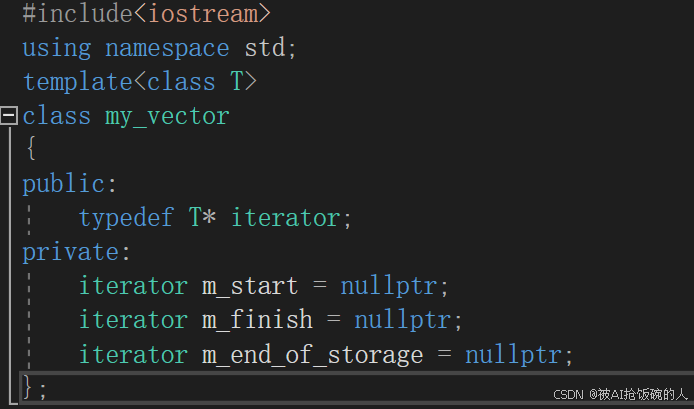Screen dimensions: 694x409
Task: Click the private access specifier
Action: click(70, 253)
